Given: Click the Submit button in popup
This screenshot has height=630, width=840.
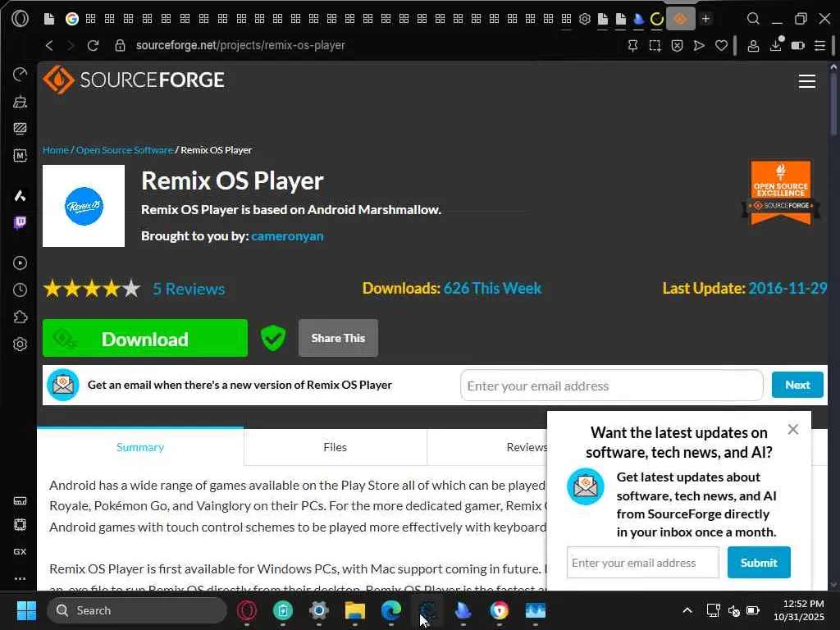Looking at the screenshot, I should [x=759, y=563].
